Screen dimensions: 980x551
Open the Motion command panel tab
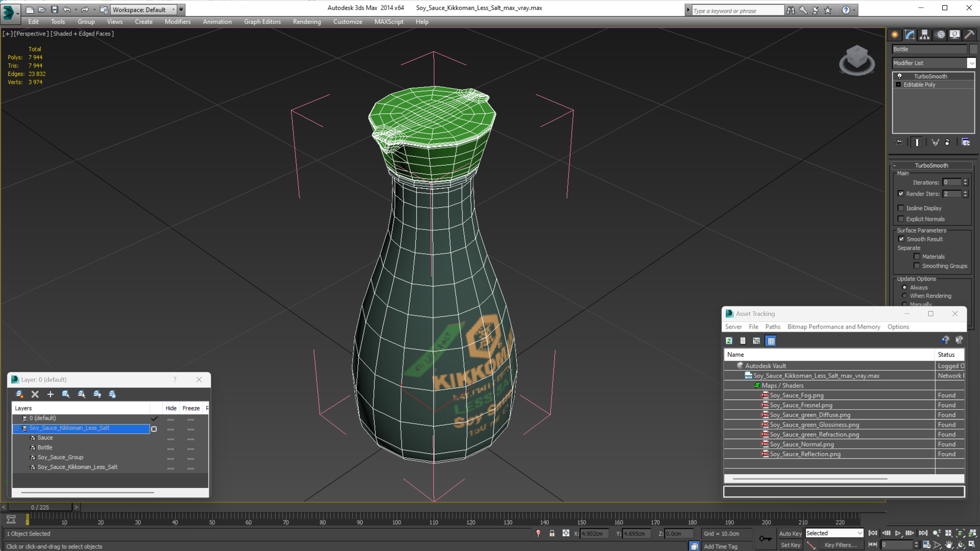pos(940,35)
